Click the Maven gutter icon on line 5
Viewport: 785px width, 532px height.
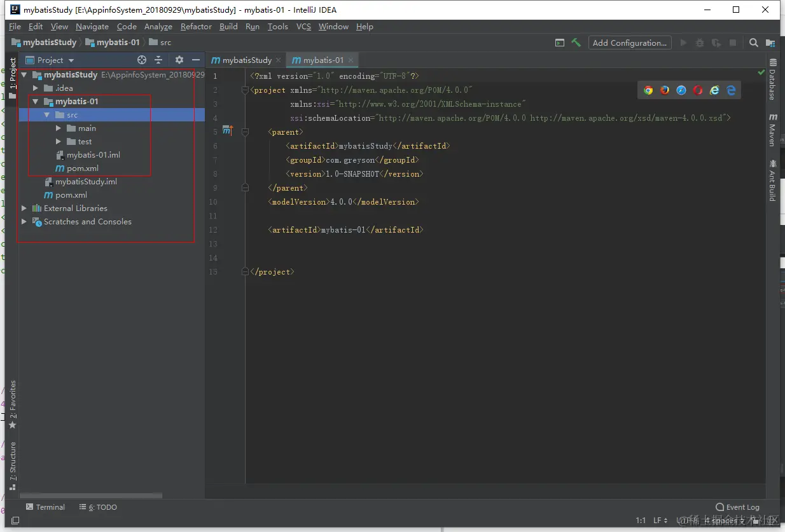(x=228, y=131)
